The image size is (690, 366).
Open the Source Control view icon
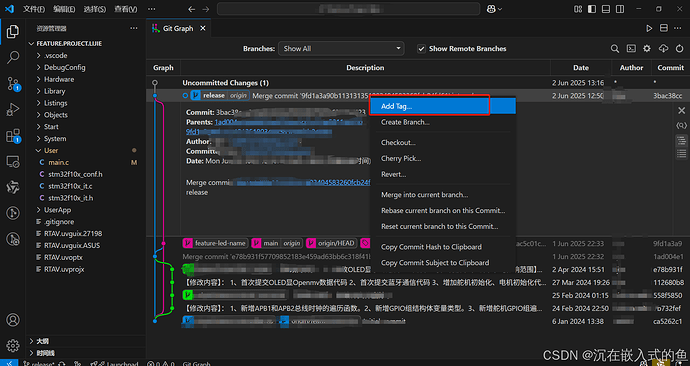pos(13,83)
